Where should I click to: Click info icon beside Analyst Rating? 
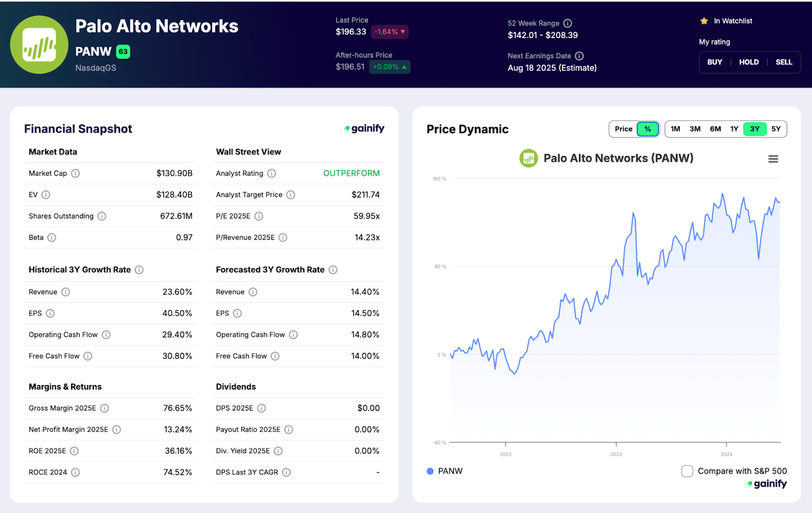272,173
